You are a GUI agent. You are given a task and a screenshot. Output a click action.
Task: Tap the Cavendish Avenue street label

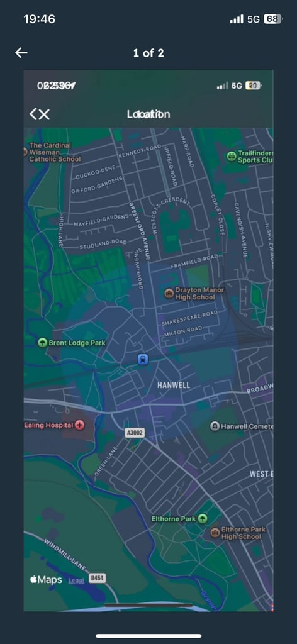pos(241,230)
